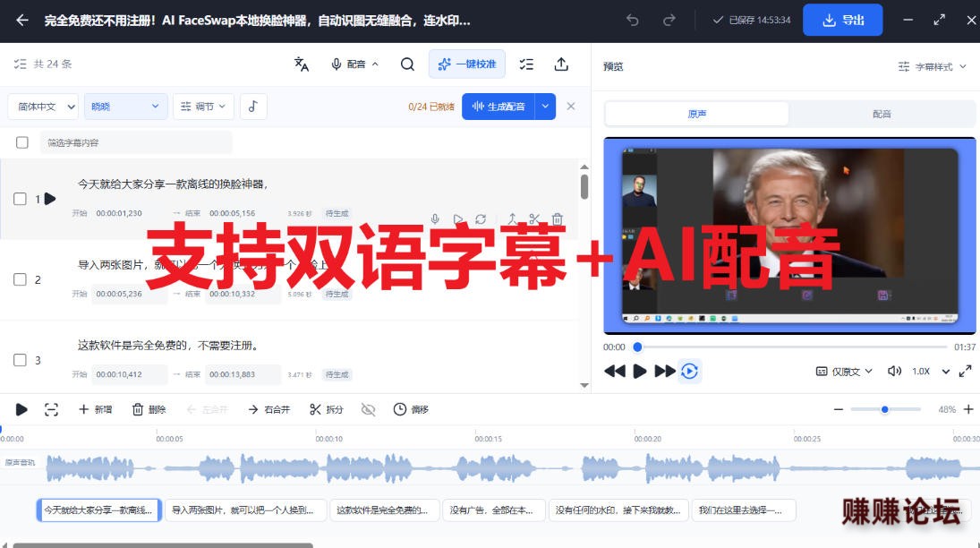Viewport: 980px width, 548px height.
Task: Go back using the top-left arrow
Action: 21,20
